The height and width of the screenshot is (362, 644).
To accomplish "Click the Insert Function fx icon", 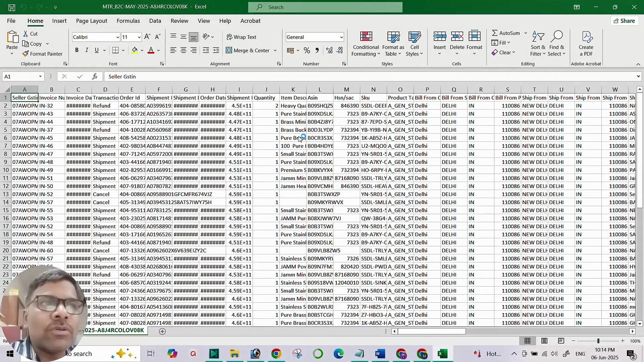I will [95, 76].
